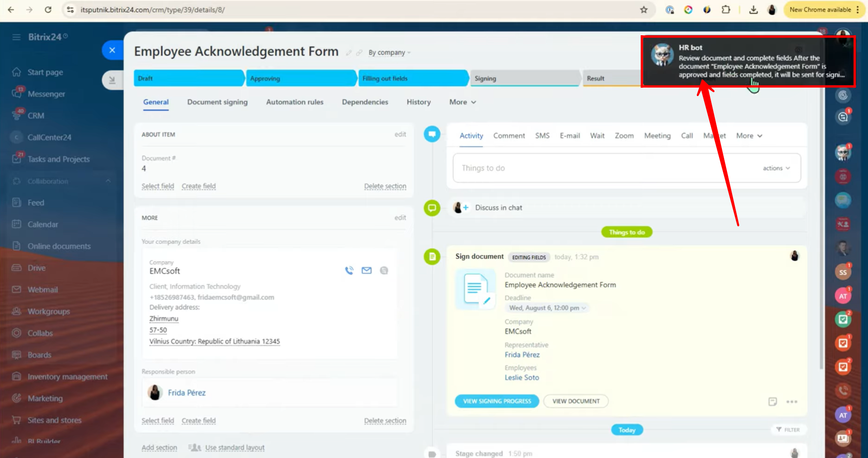The height and width of the screenshot is (458, 868).
Task: Close the detail panel with the blue X
Action: click(112, 50)
